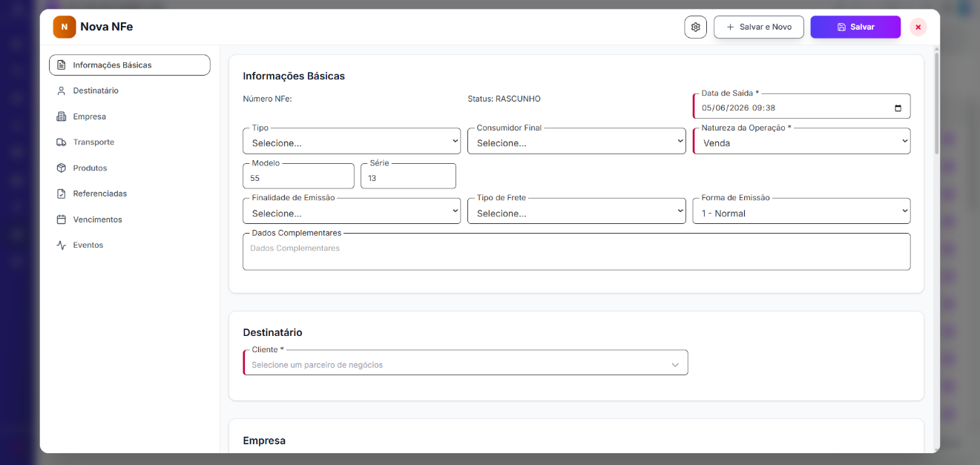
Task: Click the Modelo input field
Action: click(298, 177)
